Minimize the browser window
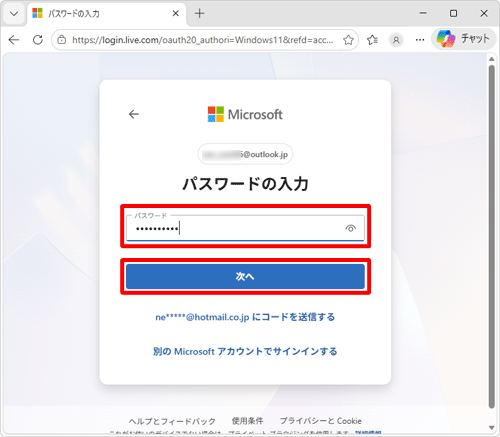This screenshot has height=437, width=500. tap(423, 13)
